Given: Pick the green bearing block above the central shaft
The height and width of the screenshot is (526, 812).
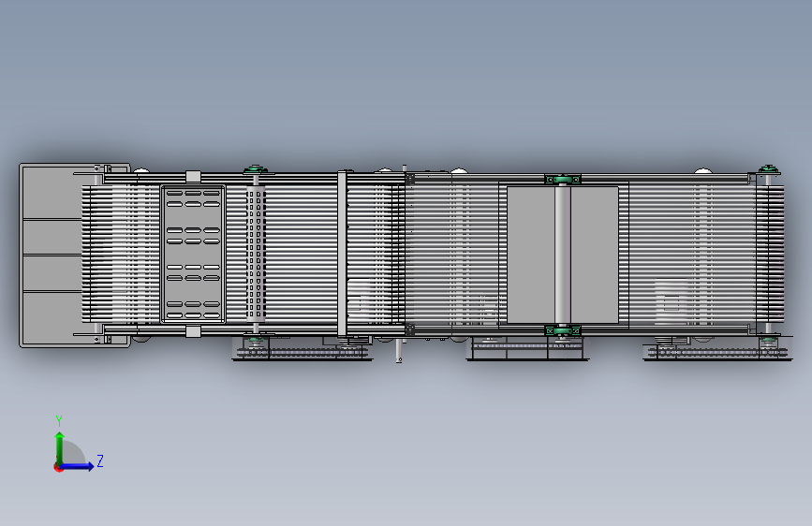Looking at the screenshot, I should tap(562, 180).
